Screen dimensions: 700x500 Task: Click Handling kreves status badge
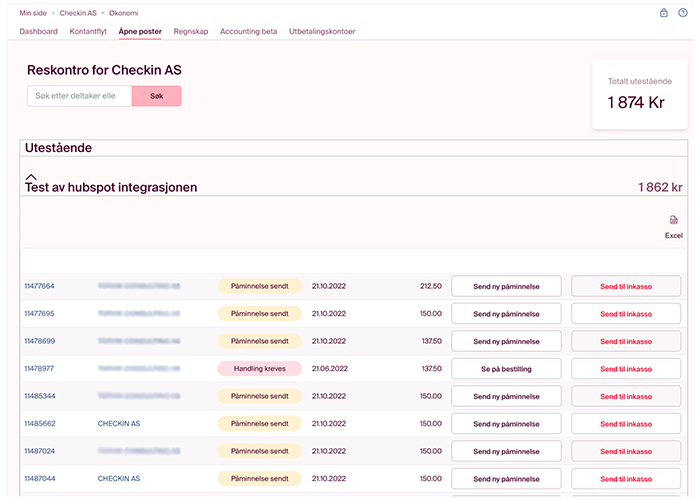(x=259, y=369)
